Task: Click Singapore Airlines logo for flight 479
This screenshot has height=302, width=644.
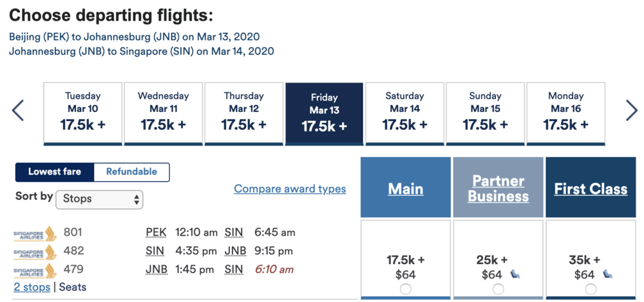Action: click(35, 270)
